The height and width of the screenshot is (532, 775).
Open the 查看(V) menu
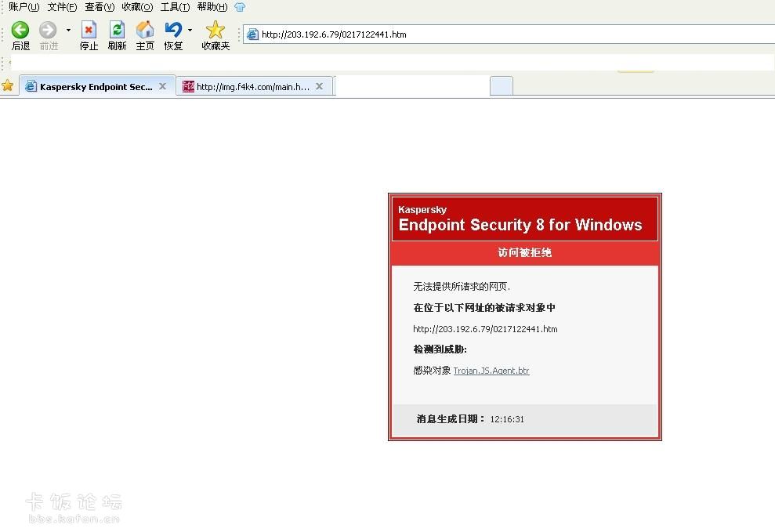pos(100,7)
